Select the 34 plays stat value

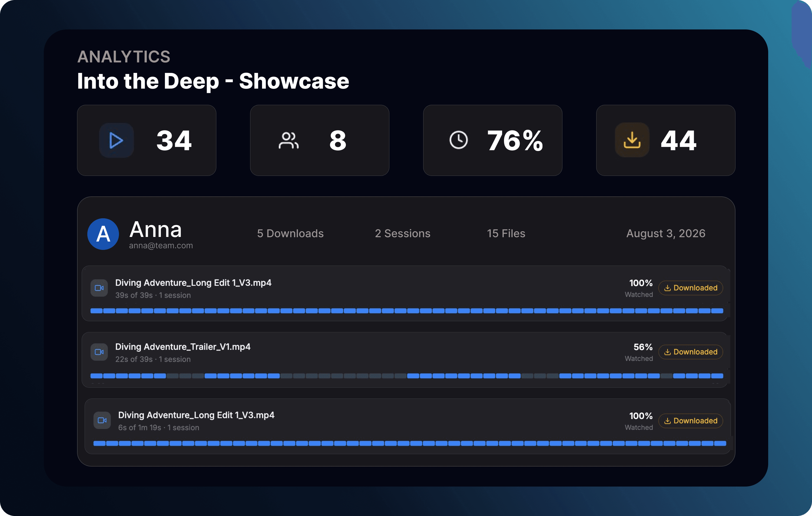[174, 140]
